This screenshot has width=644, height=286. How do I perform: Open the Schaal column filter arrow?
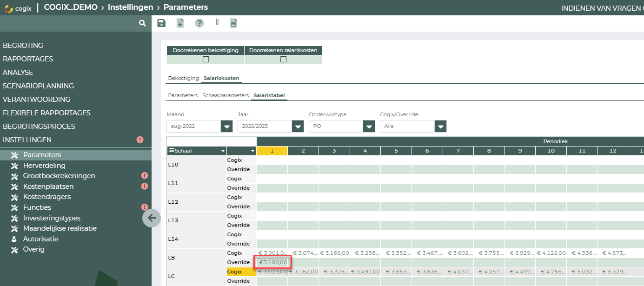(223, 151)
